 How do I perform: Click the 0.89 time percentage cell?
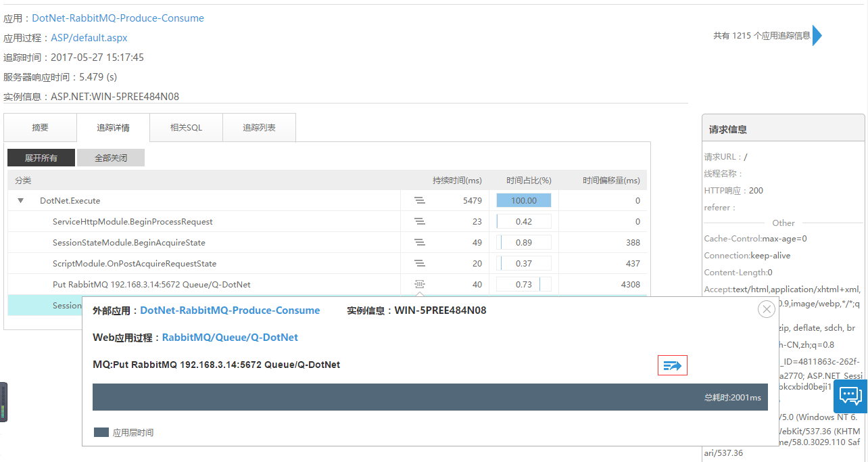(x=524, y=242)
